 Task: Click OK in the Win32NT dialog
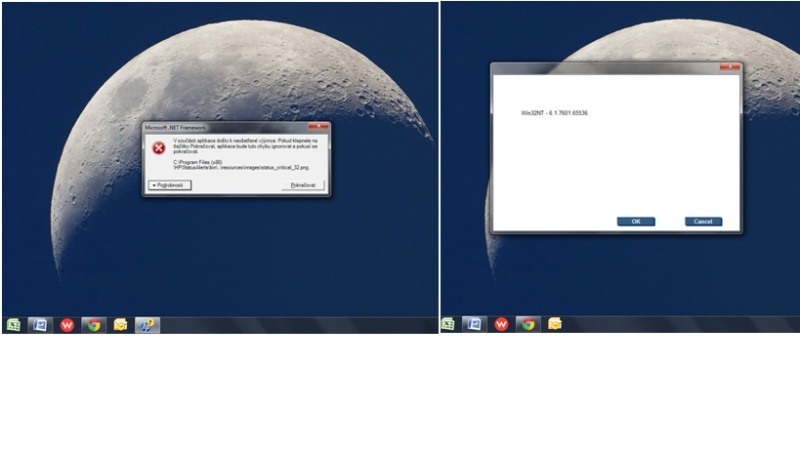coord(636,221)
